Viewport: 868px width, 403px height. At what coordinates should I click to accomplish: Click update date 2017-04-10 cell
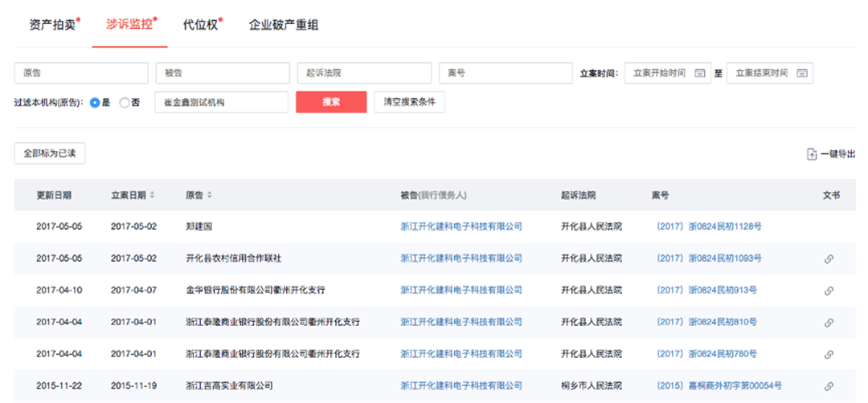pyautogui.click(x=59, y=290)
